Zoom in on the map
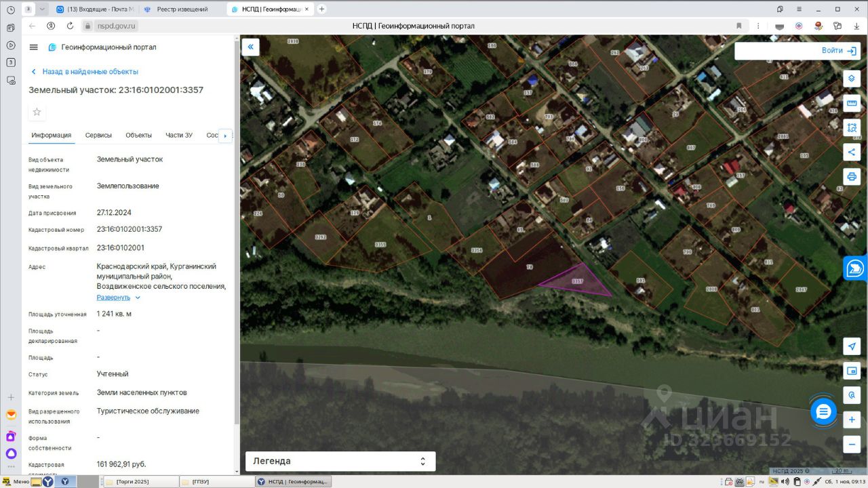Image resolution: width=868 pixels, height=488 pixels. point(852,420)
